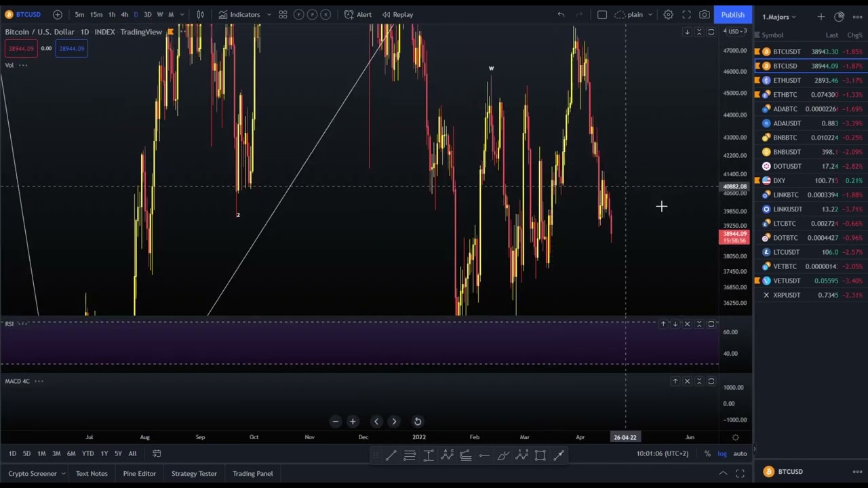Screen dimensions: 868x488
Task: Open the Strategy Tester tab
Action: [x=194, y=474]
